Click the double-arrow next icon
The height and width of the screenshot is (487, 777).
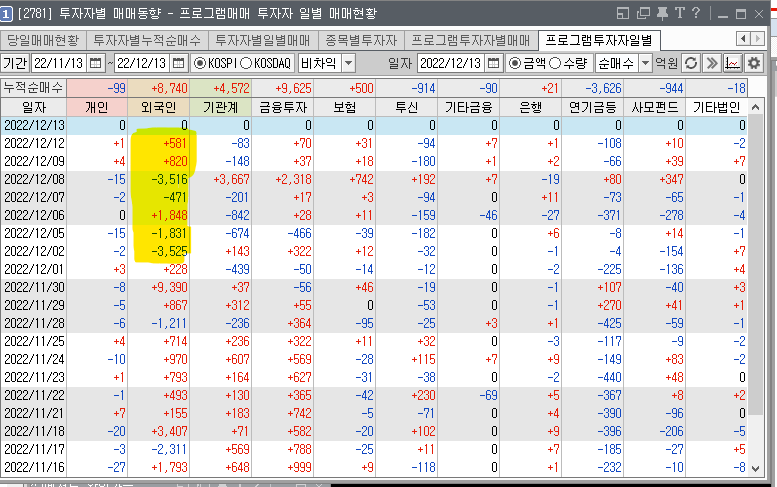pos(712,63)
